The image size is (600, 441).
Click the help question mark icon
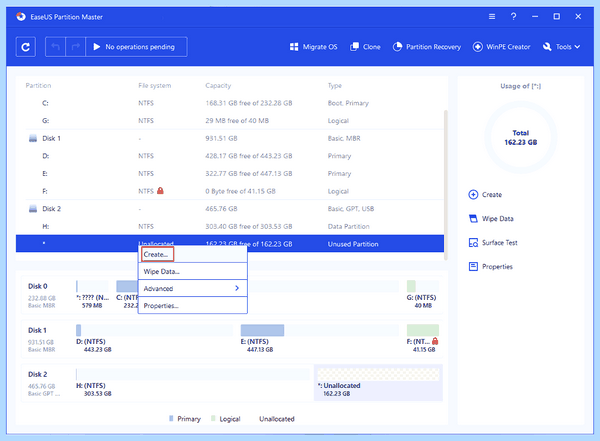coord(514,16)
